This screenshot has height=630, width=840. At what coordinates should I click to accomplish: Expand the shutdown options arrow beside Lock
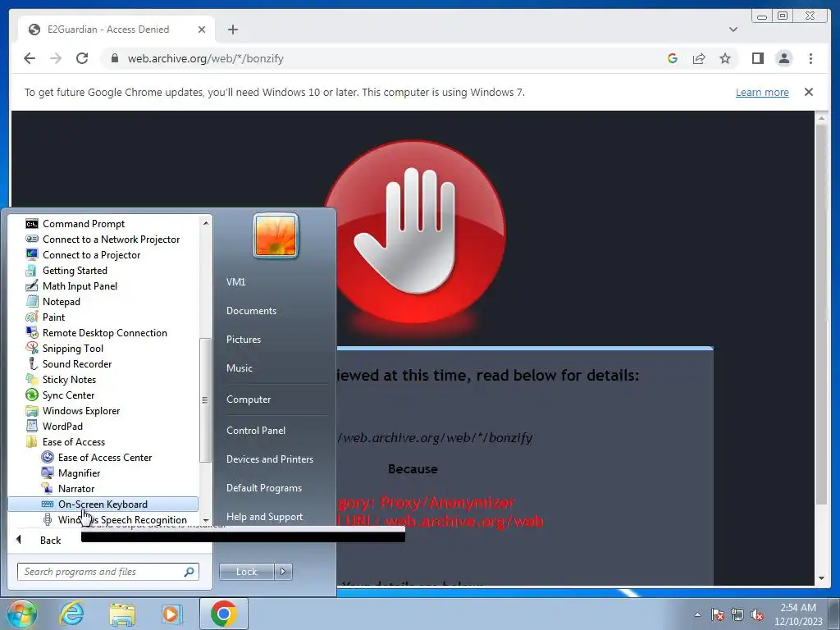(x=283, y=572)
